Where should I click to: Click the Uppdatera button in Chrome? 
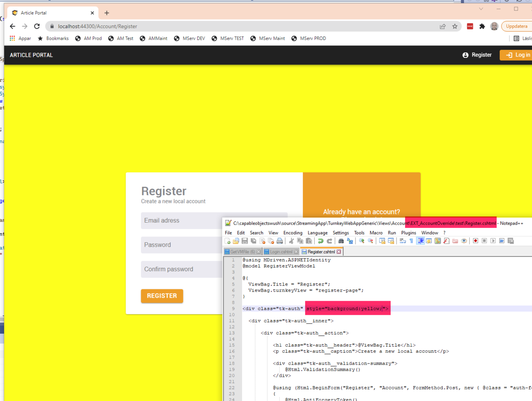click(x=516, y=26)
